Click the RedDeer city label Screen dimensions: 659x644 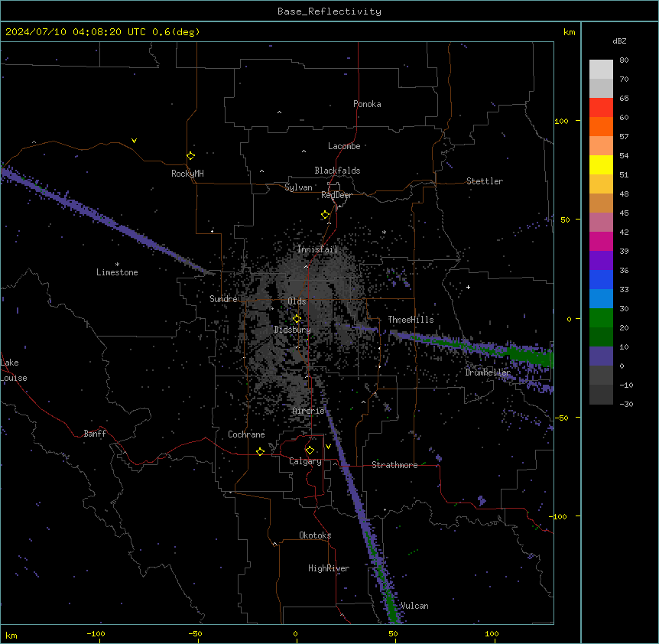click(336, 195)
